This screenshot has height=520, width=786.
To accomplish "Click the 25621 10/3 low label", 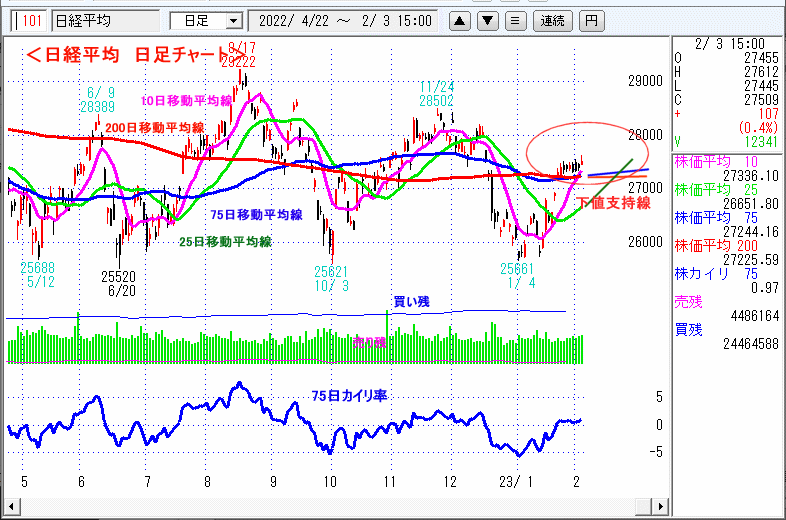I will click(331, 278).
